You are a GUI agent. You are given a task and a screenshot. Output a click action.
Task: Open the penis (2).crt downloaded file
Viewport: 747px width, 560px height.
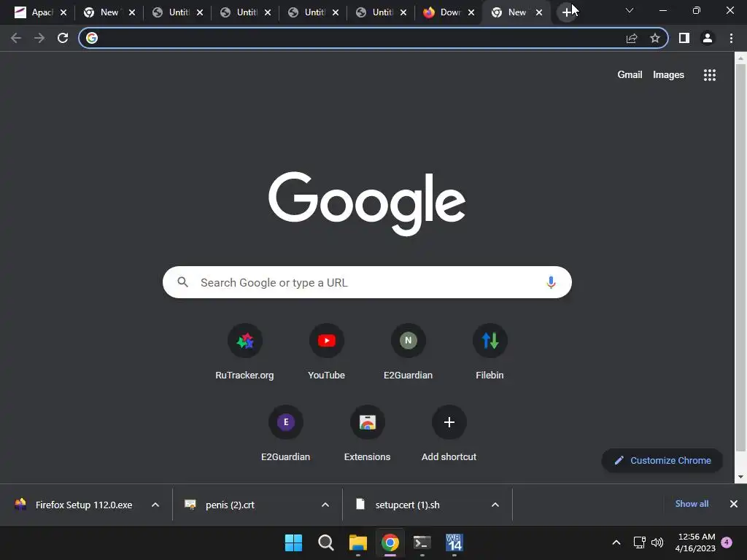(231, 505)
